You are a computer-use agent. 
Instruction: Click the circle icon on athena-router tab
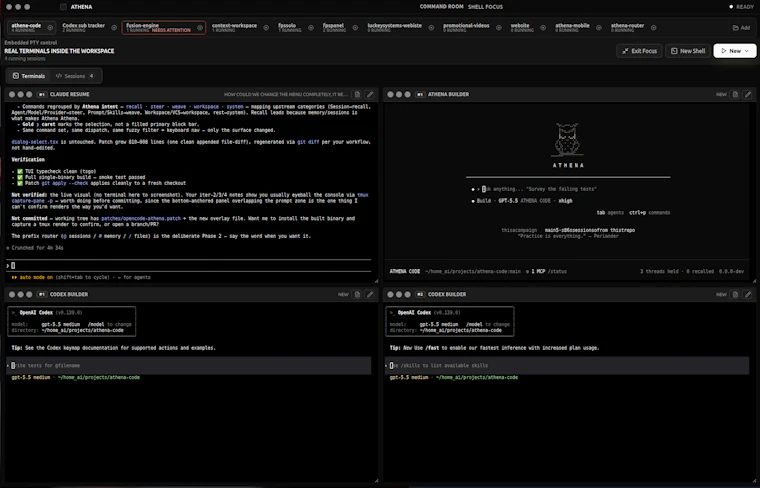[653, 28]
